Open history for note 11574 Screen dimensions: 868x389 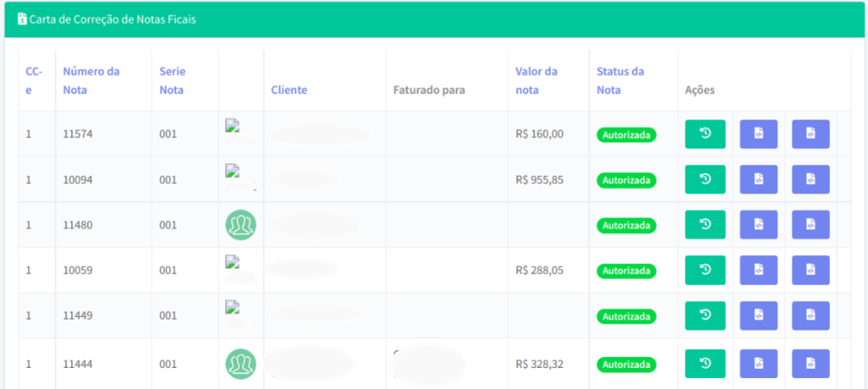point(704,134)
